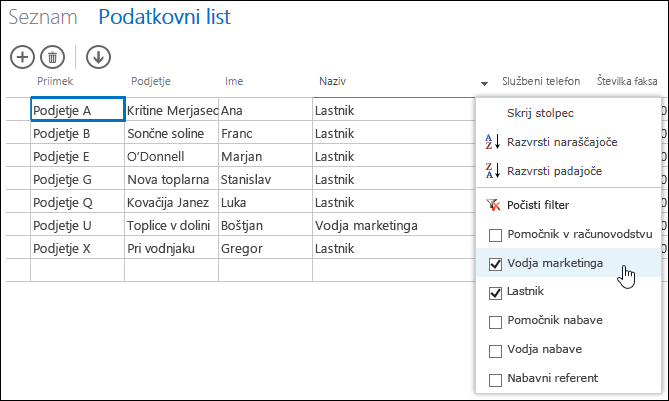Select the Ana name cell

265,109
